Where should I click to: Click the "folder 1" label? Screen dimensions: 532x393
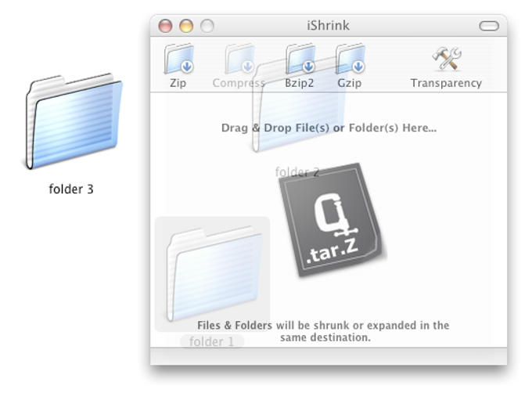(212, 341)
